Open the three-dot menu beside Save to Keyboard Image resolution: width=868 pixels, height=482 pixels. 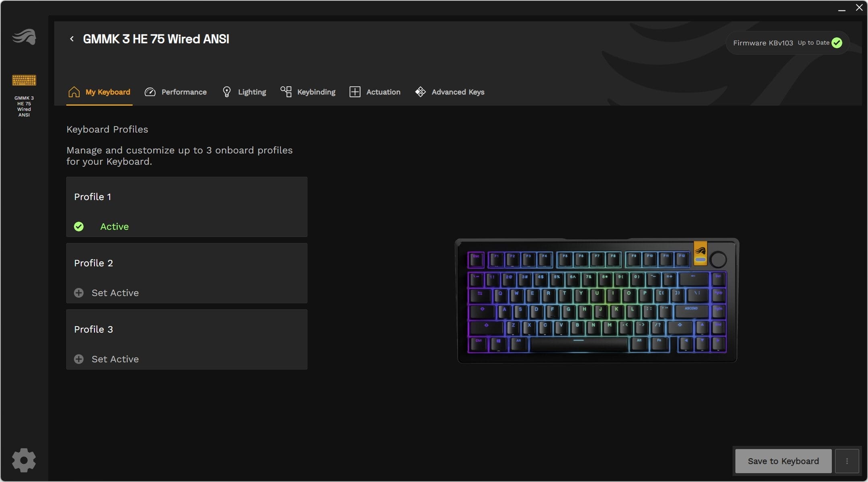tap(847, 461)
